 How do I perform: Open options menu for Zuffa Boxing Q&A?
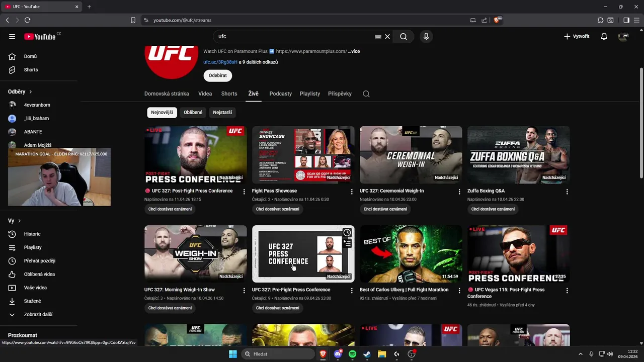pyautogui.click(x=567, y=192)
